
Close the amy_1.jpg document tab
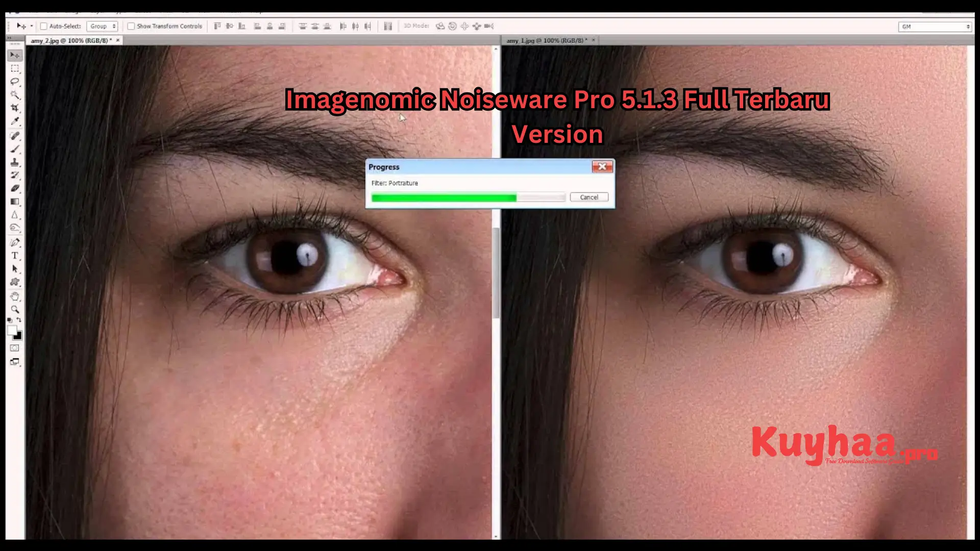(593, 40)
